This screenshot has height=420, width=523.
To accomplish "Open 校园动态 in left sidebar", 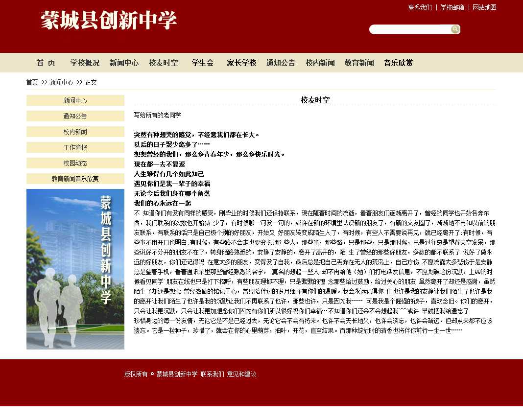I will (75, 163).
